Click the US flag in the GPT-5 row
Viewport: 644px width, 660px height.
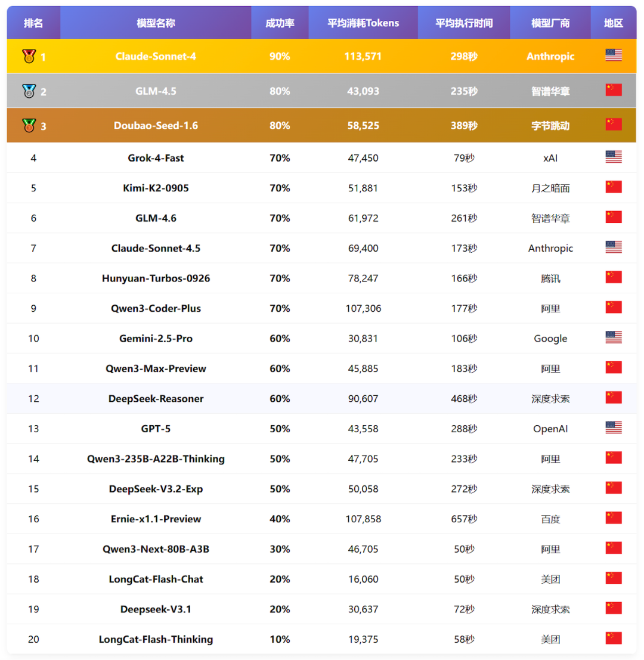613,427
